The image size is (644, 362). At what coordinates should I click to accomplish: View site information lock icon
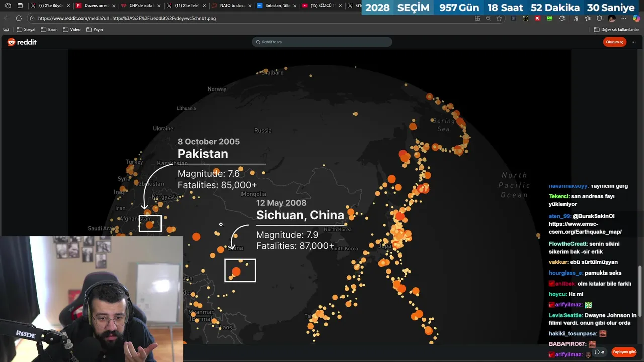[x=32, y=18]
